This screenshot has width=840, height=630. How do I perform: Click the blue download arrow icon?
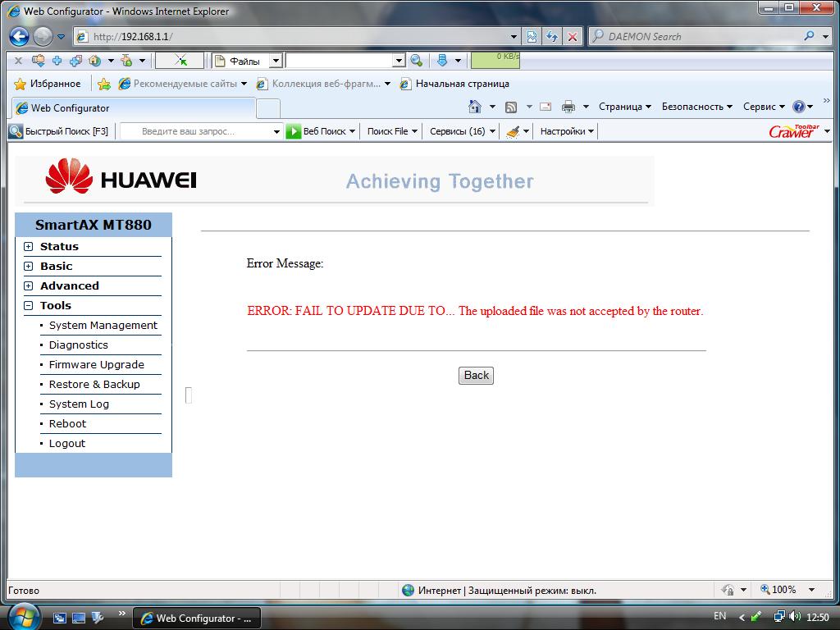coord(442,61)
